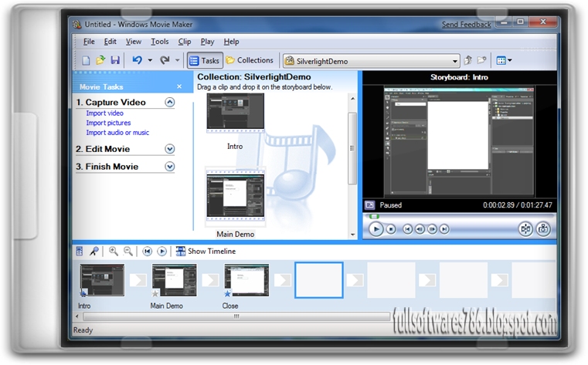This screenshot has width=588, height=365.
Task: Select the Main Demo clip in the collection
Action: click(235, 196)
